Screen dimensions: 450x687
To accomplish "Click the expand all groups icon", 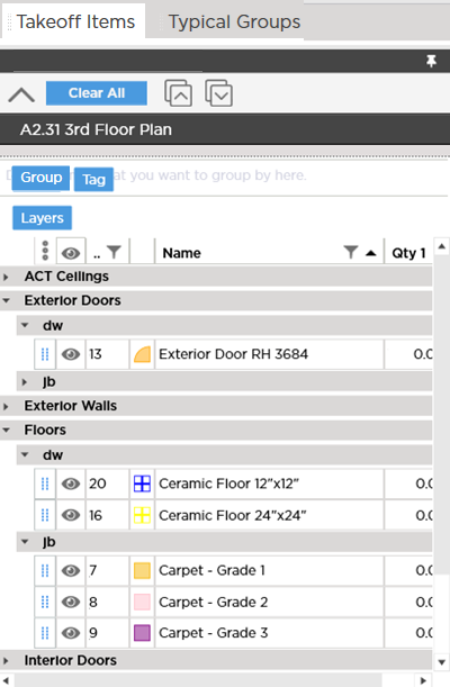I will tap(219, 93).
